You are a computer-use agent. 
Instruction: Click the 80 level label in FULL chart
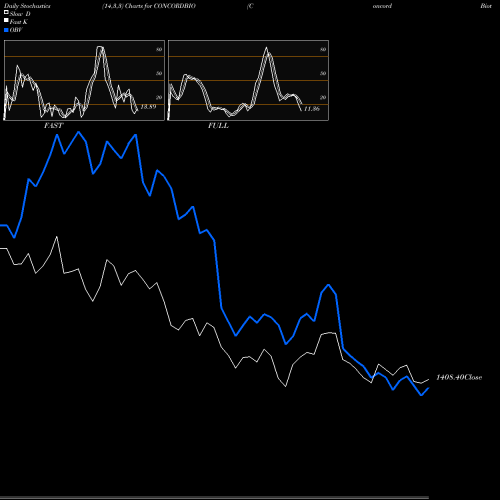coord(323,49)
